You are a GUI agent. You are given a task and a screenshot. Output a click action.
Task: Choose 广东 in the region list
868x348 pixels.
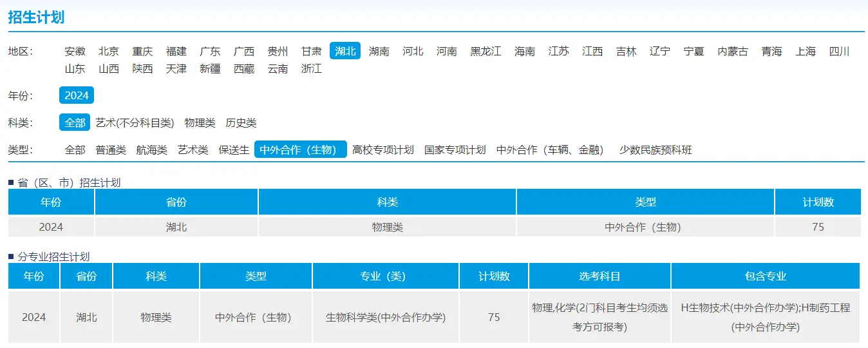tap(210, 52)
